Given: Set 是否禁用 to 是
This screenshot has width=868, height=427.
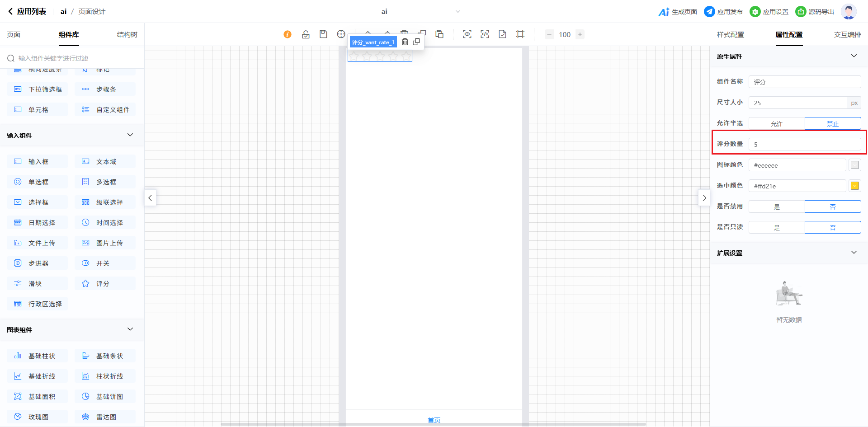Looking at the screenshot, I should [x=777, y=206].
